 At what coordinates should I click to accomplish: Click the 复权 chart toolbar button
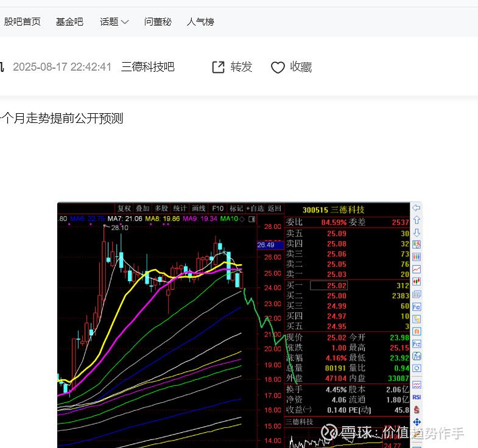click(124, 208)
